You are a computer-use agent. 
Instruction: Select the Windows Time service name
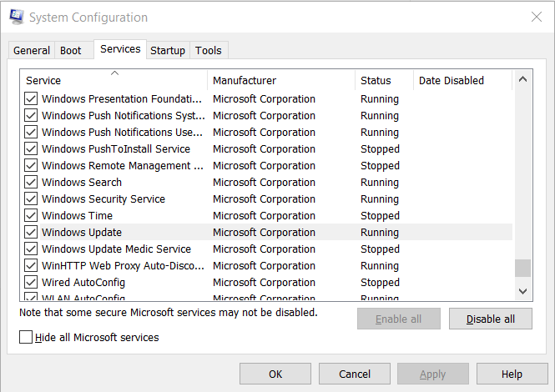77,215
